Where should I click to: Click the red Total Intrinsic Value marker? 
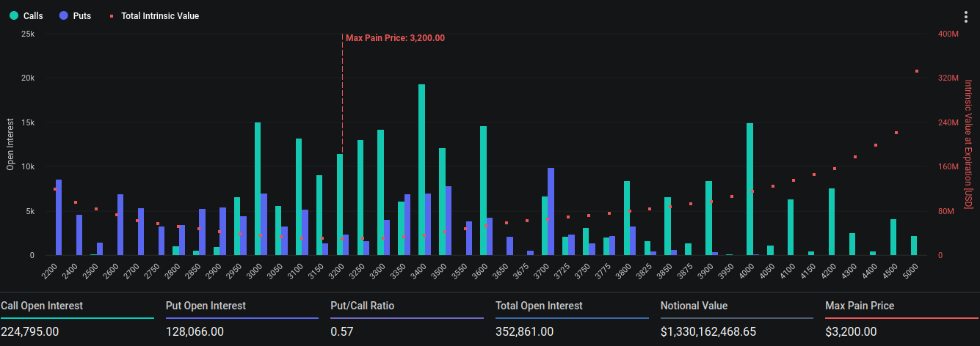(x=111, y=15)
